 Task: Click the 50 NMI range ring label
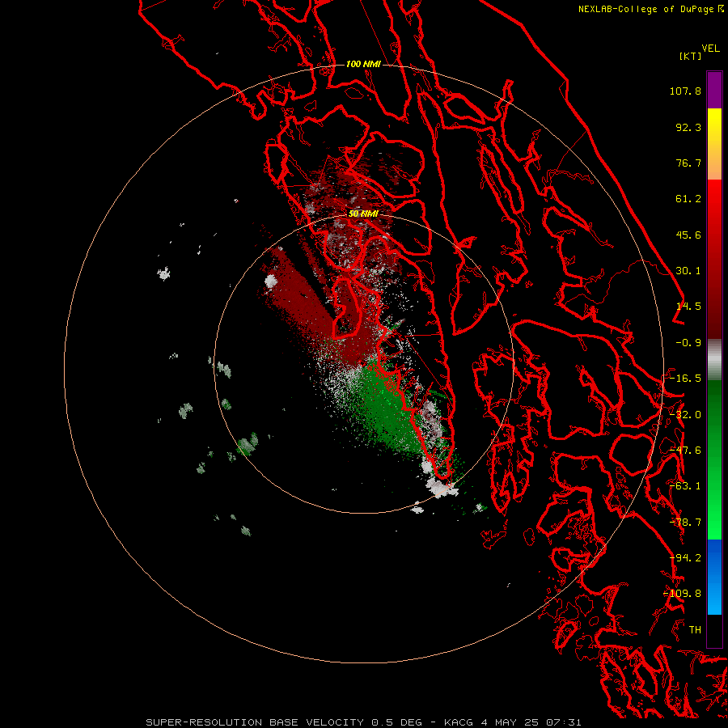tap(363, 214)
